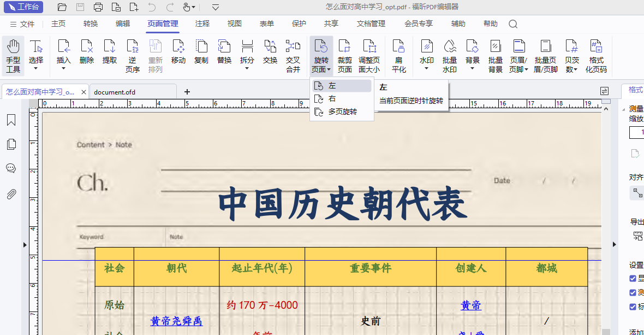Click the 缩放 input field in right panel
The image size is (644, 335).
636,132
